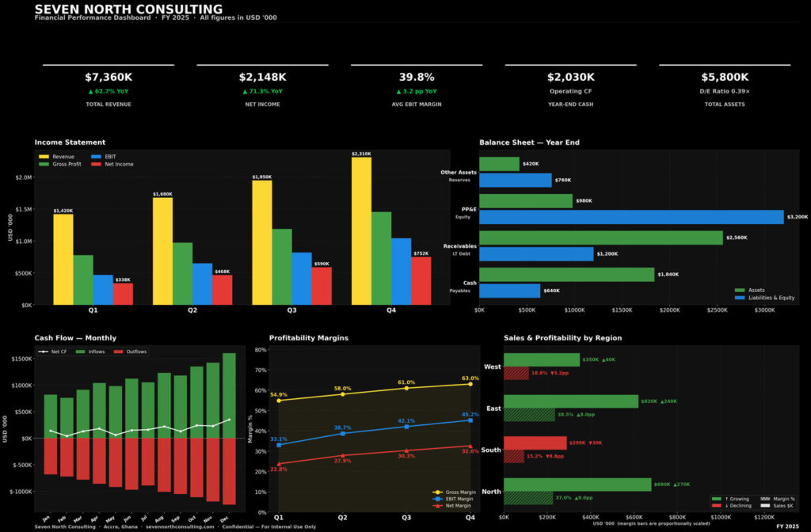
Task: Click the Gross Margin legend marker
Action: point(436,492)
